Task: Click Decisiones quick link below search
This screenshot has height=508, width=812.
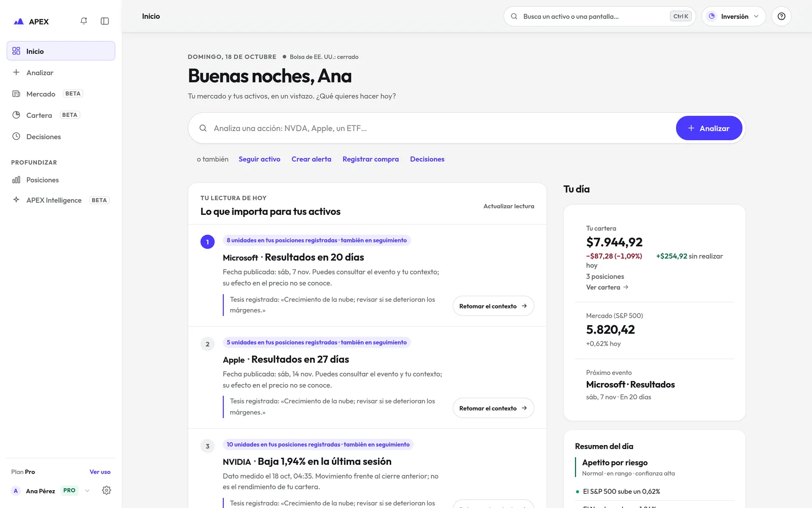Action: [x=427, y=159]
